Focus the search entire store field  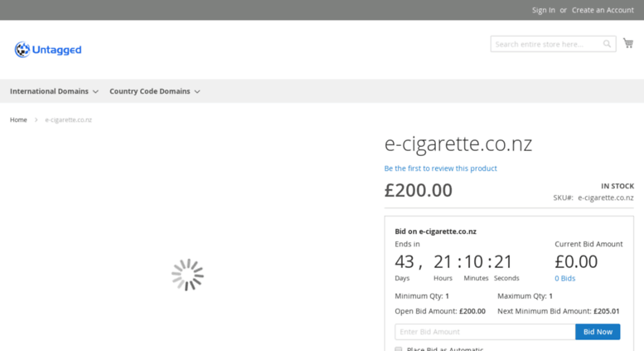(553, 44)
